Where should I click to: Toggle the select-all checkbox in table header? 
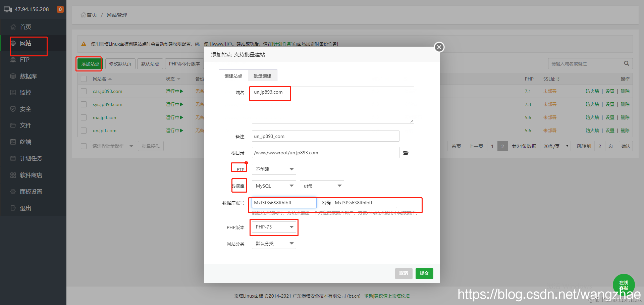84,79
